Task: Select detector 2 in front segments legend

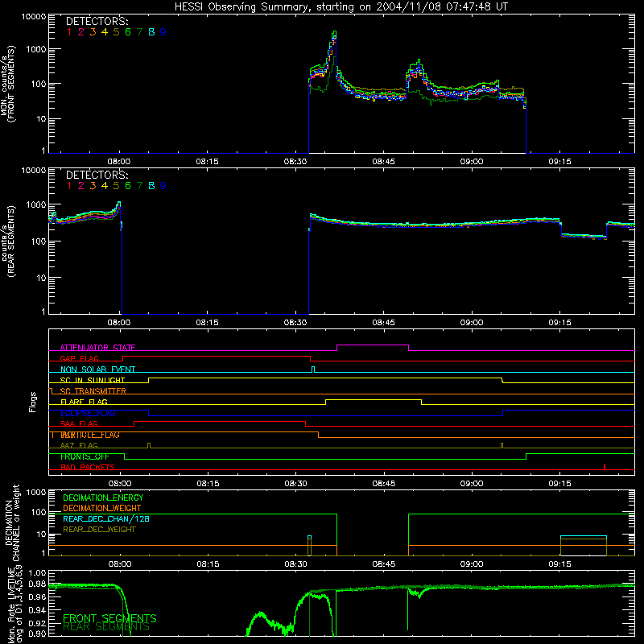Action: [x=81, y=31]
